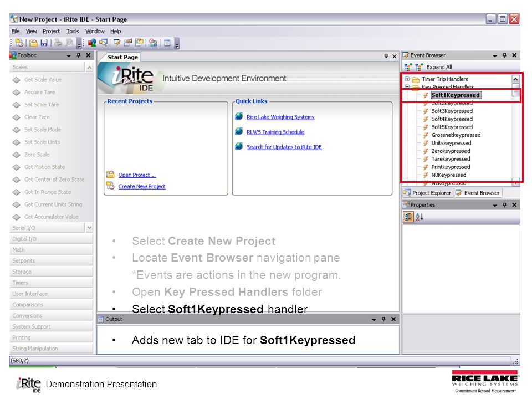Show Toolbox via its toolbar icon

[92, 43]
